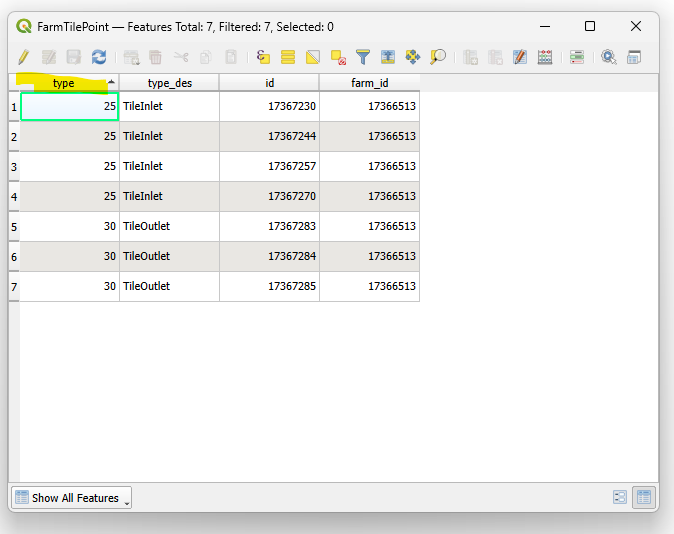Sort by the id column header
The image size is (674, 534).
[269, 83]
